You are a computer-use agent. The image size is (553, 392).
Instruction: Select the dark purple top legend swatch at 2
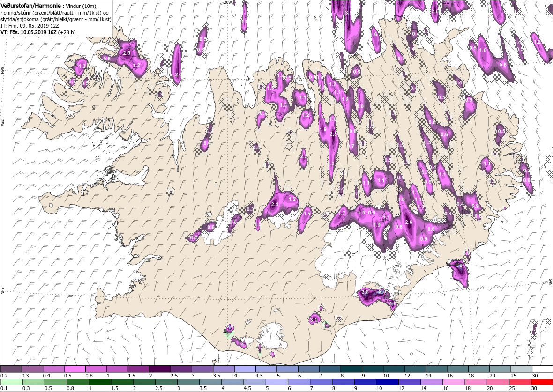click(x=160, y=369)
